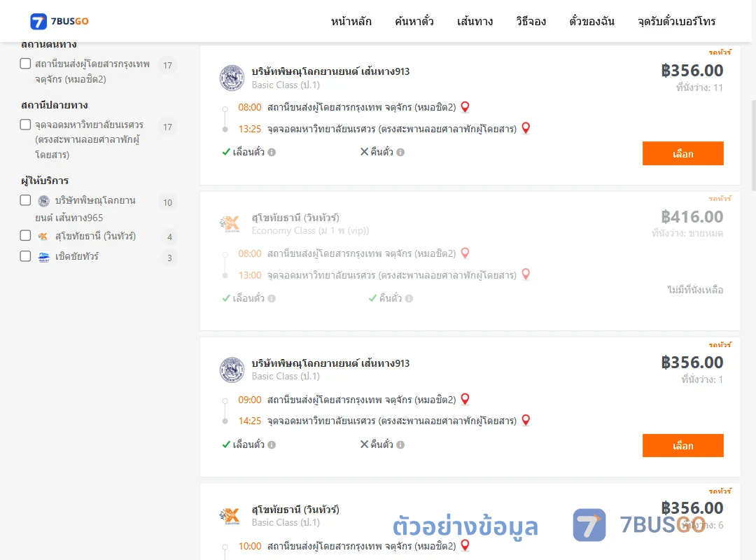Click map pin beside 08:00 departure on ฿416 trip

pyautogui.click(x=465, y=253)
